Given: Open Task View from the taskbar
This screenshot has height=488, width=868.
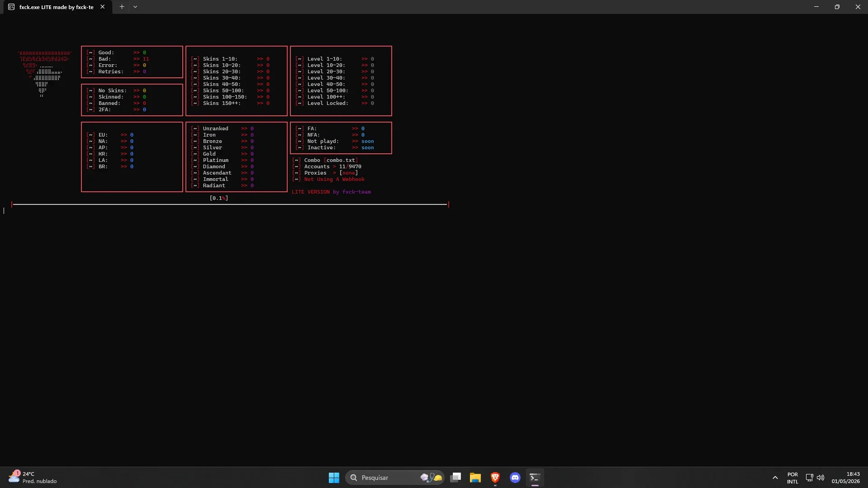Looking at the screenshot, I should point(455,478).
